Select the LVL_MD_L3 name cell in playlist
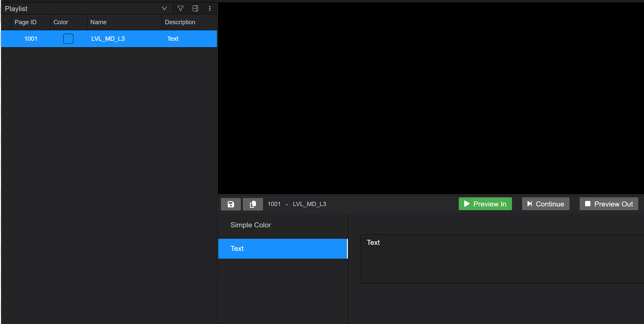 [x=108, y=39]
